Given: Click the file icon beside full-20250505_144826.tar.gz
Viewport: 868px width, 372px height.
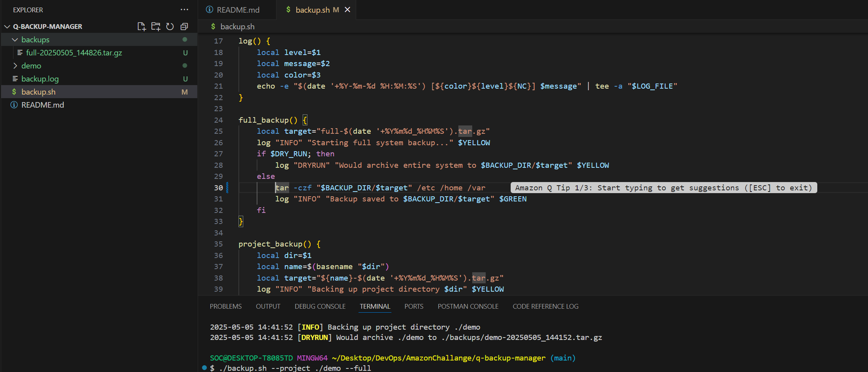Looking at the screenshot, I should pyautogui.click(x=20, y=53).
